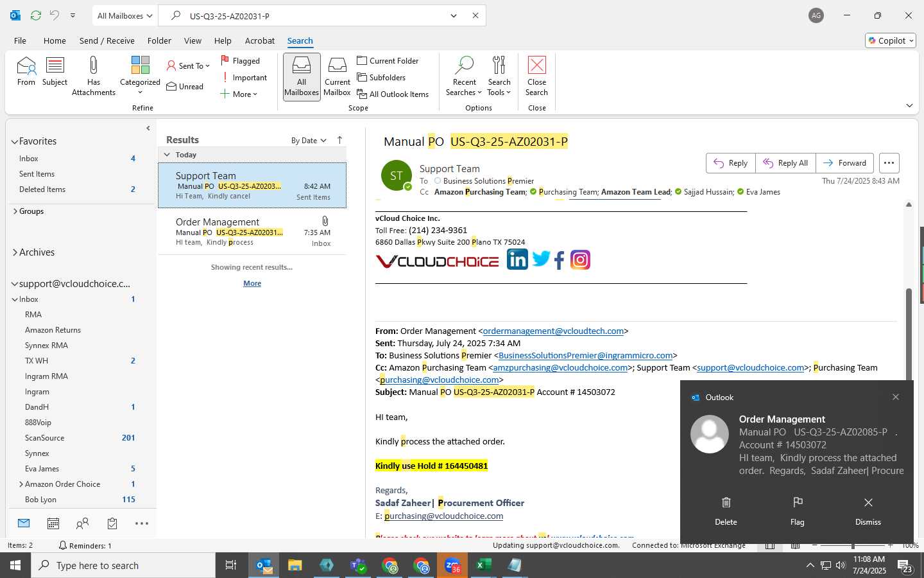Viewport: 924px width, 578px height.
Task: Open the Mail view in navigation bar
Action: pyautogui.click(x=24, y=523)
